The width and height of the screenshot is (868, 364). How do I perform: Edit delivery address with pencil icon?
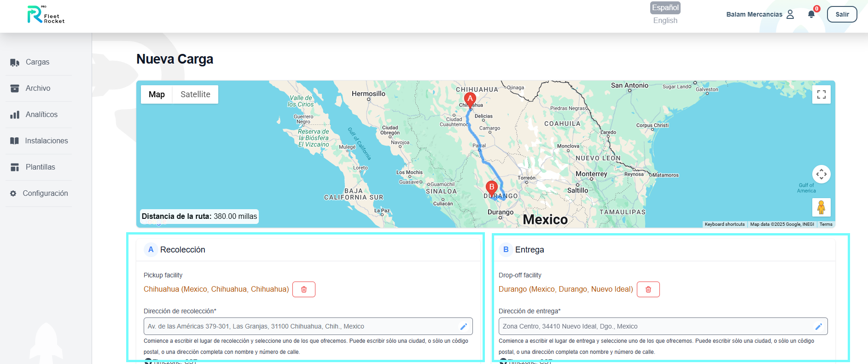point(818,326)
